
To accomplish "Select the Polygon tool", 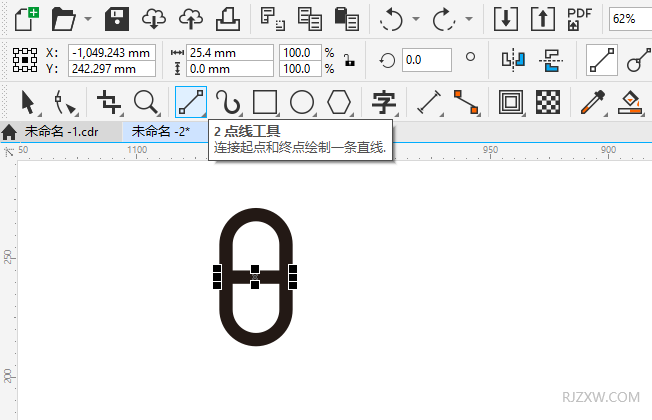I will (x=339, y=102).
